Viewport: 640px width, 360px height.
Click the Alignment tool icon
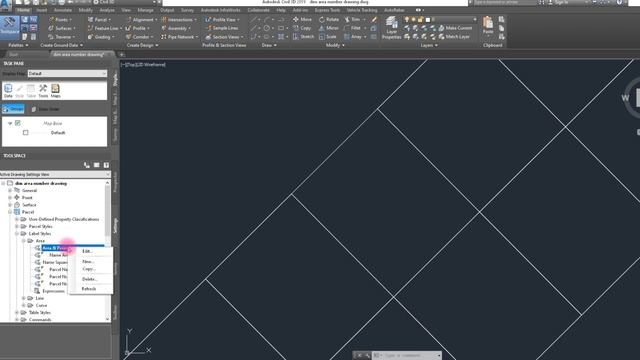coord(129,20)
